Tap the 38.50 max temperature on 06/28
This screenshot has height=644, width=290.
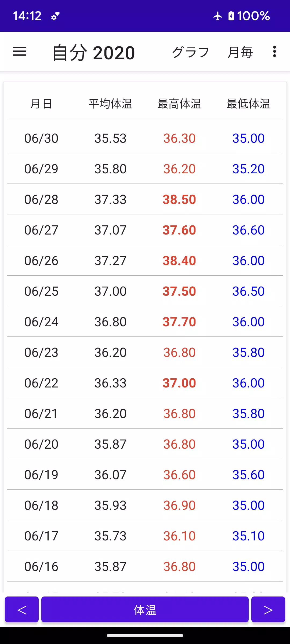pos(179,200)
